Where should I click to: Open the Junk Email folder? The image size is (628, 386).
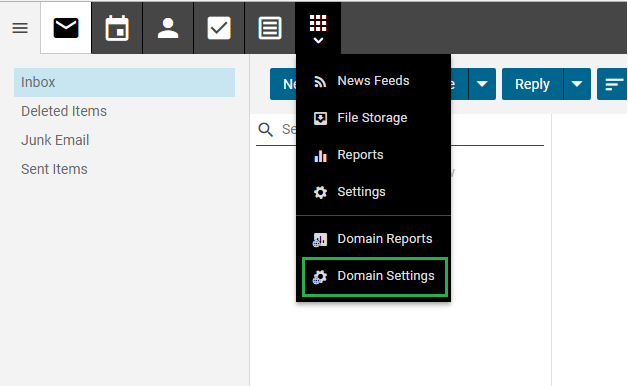55,140
